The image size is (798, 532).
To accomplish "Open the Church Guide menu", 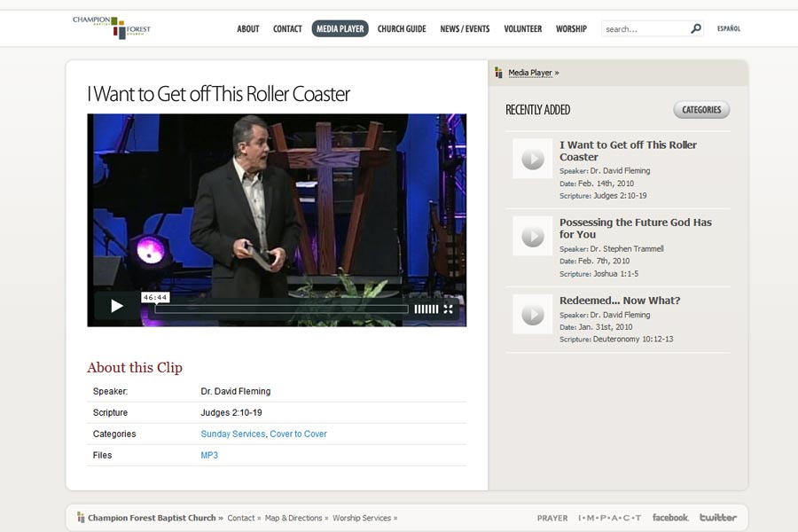I will [x=402, y=29].
